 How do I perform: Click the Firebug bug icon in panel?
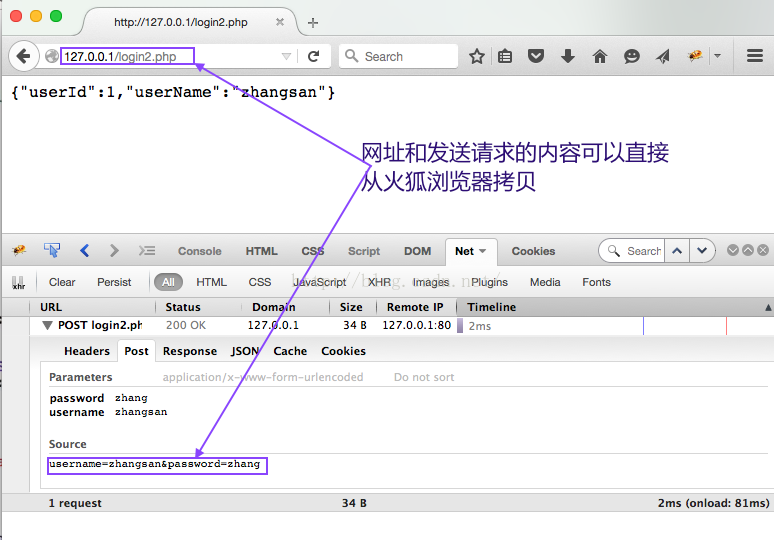point(19,251)
